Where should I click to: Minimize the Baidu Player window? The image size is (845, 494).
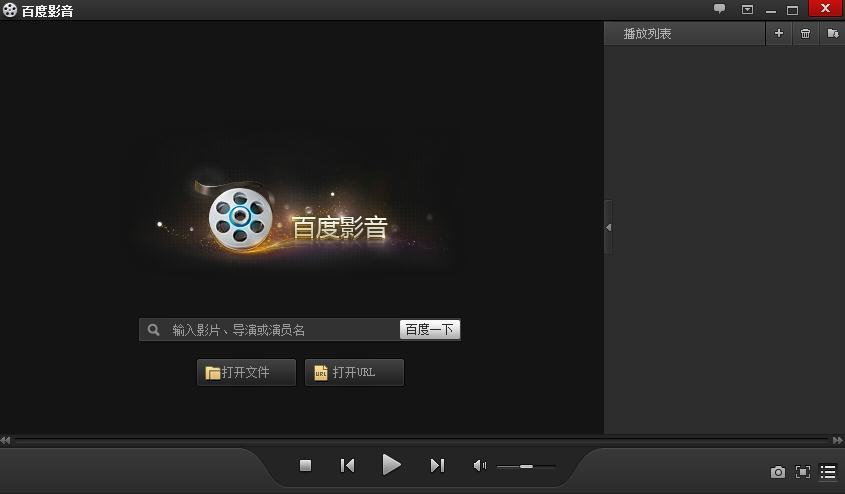pyautogui.click(x=771, y=10)
